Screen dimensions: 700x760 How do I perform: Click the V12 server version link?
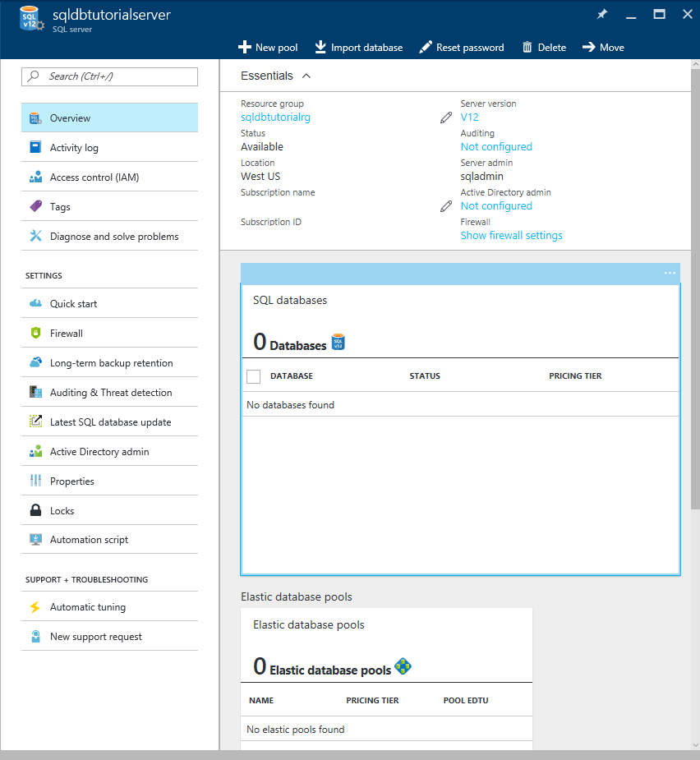[x=469, y=117]
